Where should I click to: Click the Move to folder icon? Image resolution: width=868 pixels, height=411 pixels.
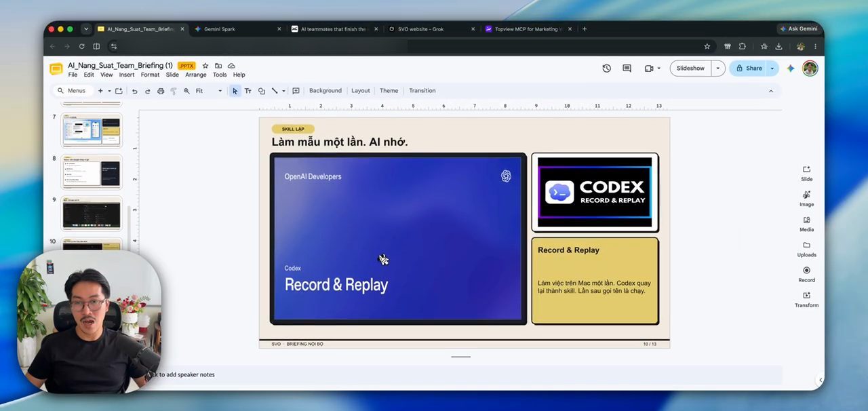[218, 66]
